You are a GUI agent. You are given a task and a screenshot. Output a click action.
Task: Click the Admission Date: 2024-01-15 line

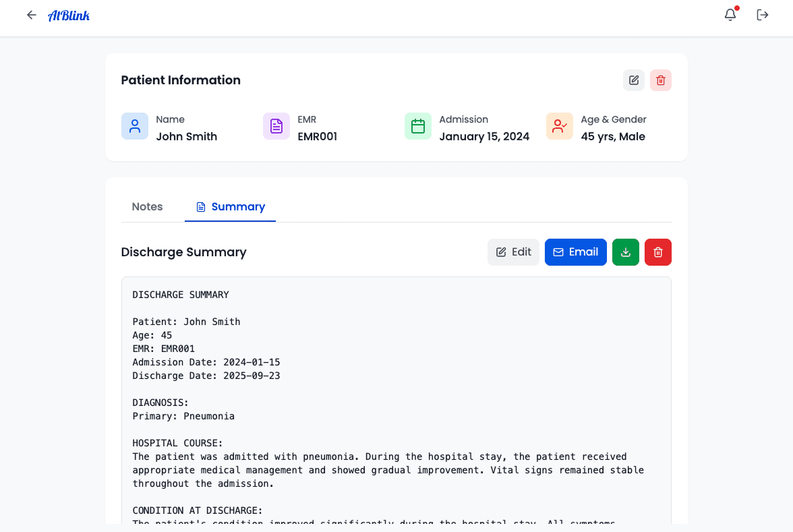click(206, 362)
